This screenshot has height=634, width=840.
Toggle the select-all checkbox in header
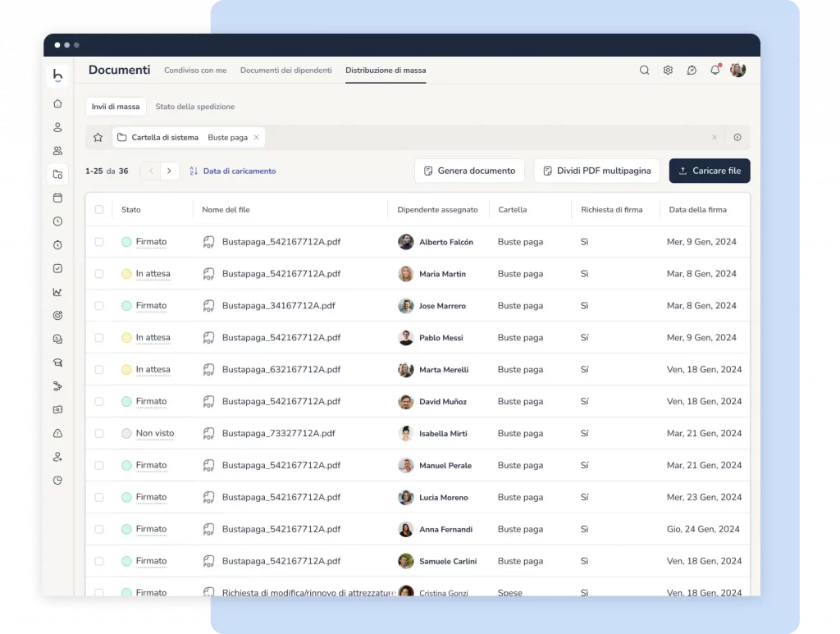point(99,210)
